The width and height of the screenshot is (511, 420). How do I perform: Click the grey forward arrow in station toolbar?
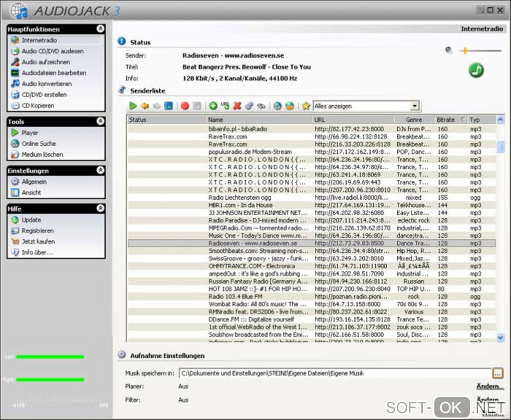[157, 106]
